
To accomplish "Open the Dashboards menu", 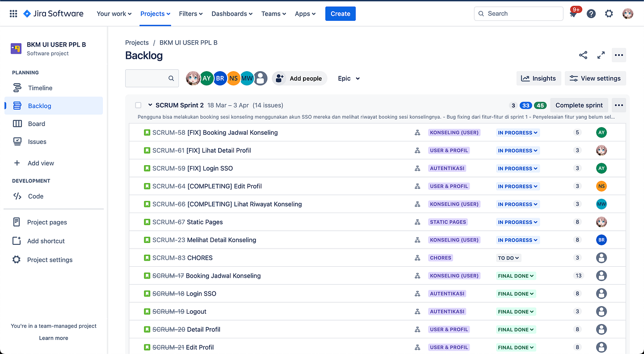I will (232, 14).
